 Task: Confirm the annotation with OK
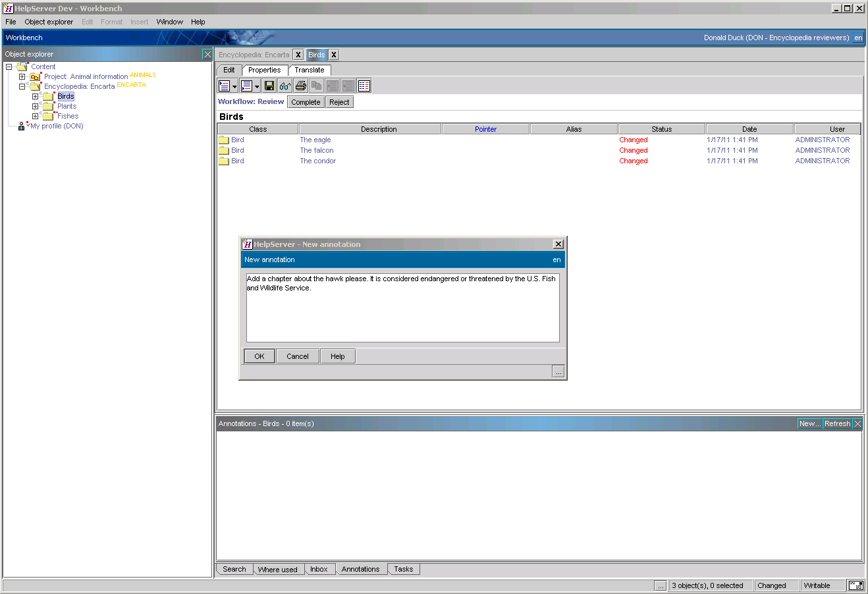tap(259, 356)
